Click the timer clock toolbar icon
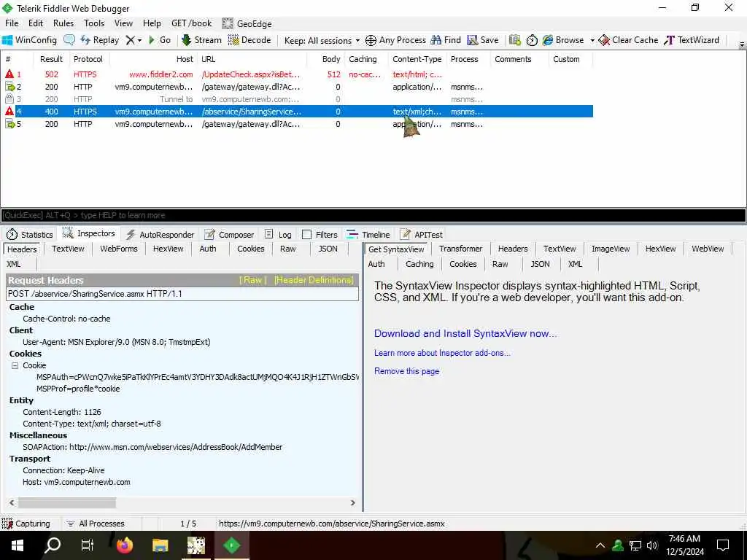The image size is (747, 560). coord(532,41)
